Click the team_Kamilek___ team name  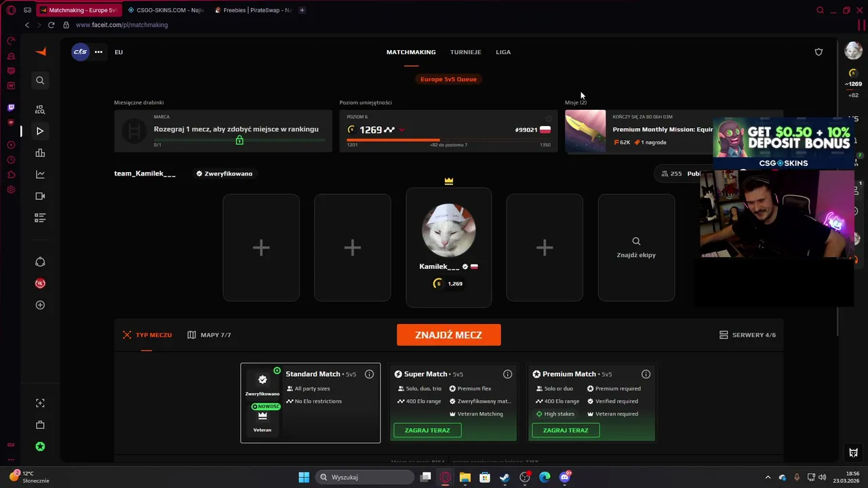pos(144,174)
